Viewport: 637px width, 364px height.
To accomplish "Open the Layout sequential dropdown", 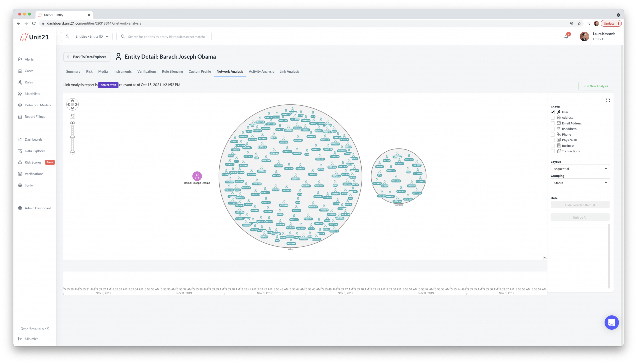I will (580, 169).
